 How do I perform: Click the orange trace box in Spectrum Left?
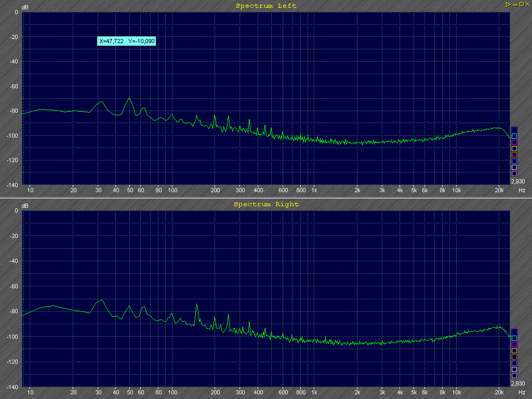click(514, 155)
